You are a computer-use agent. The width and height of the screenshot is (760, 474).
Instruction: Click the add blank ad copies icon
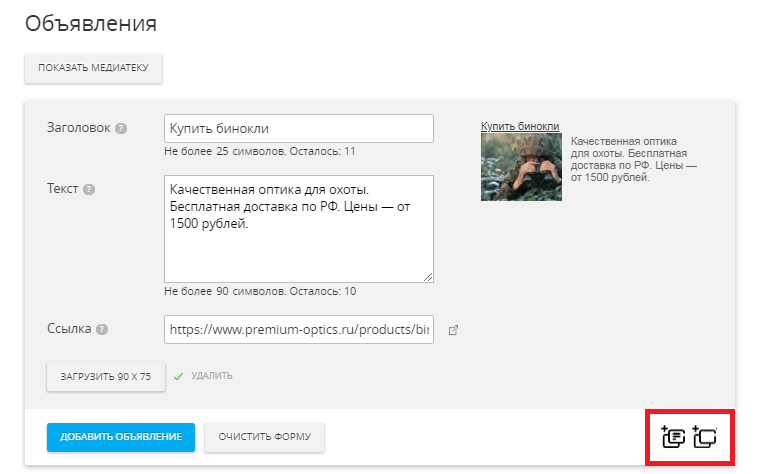click(x=705, y=437)
